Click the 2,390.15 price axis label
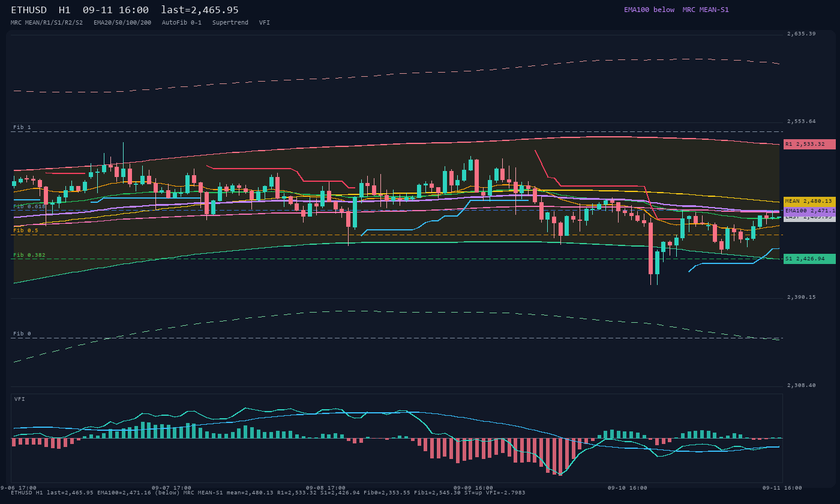The image size is (840, 504). coord(802,297)
